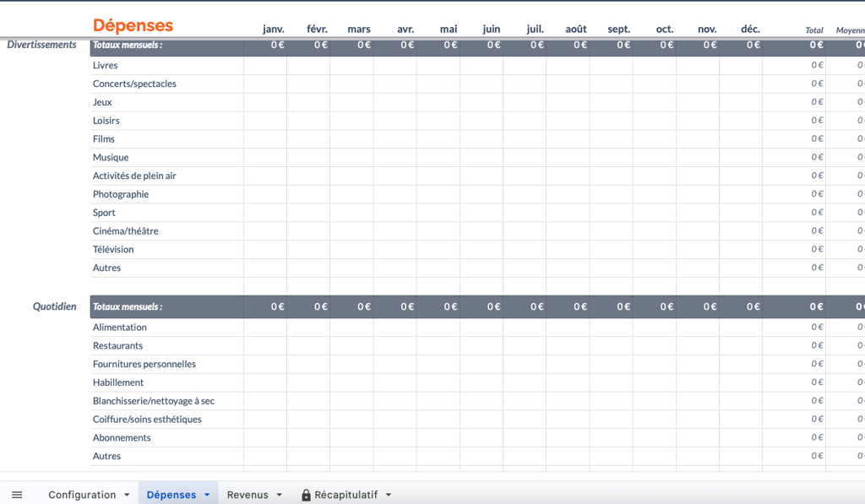Click the Total value for Alimentation
The height and width of the screenshot is (504, 865).
pyautogui.click(x=817, y=327)
